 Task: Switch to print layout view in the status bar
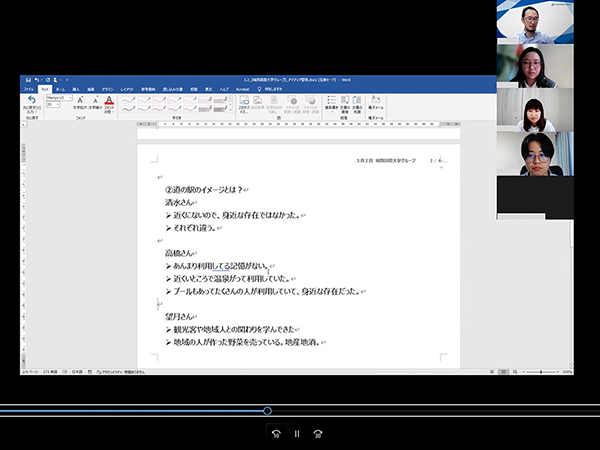504,372
